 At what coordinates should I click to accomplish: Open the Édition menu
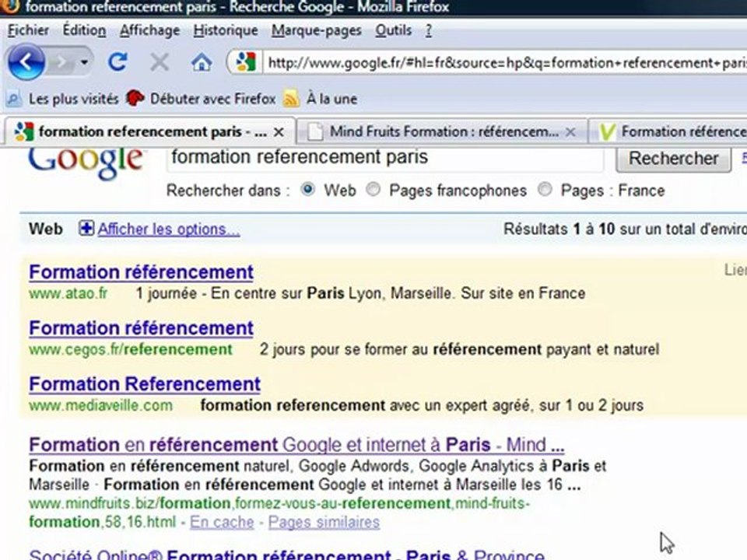(84, 30)
